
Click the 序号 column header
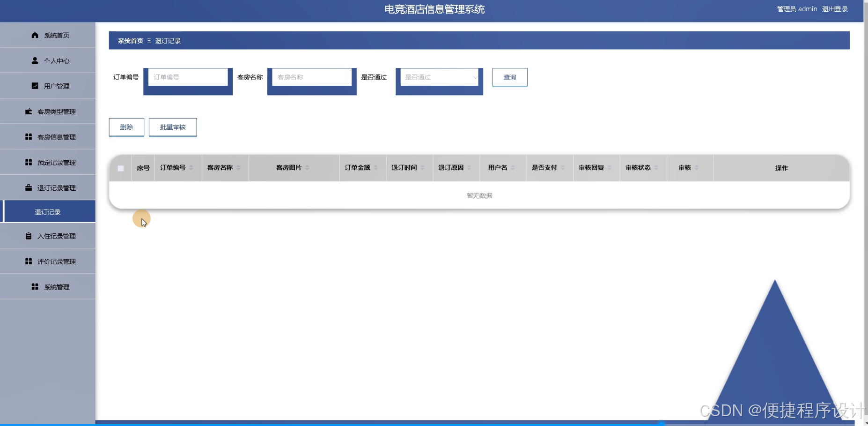[x=143, y=168]
